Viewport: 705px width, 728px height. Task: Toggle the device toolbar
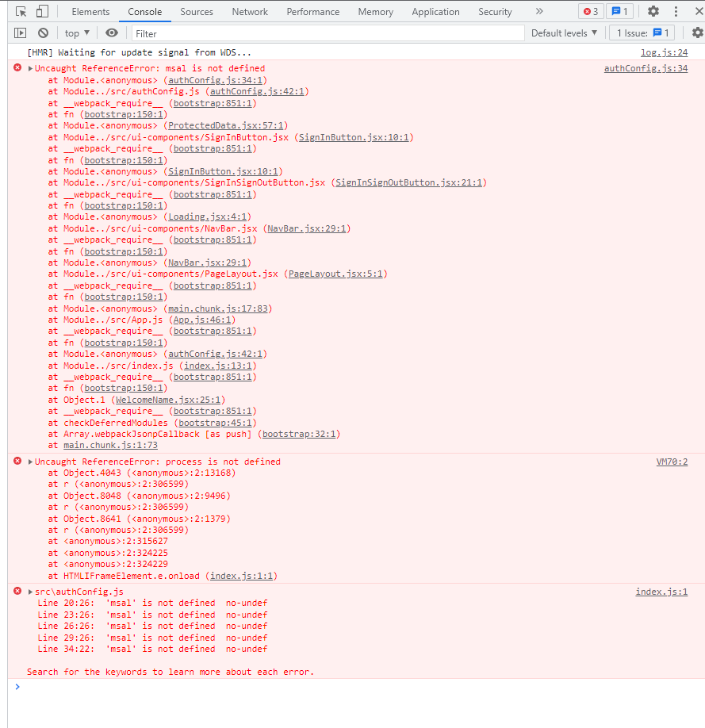(42, 11)
